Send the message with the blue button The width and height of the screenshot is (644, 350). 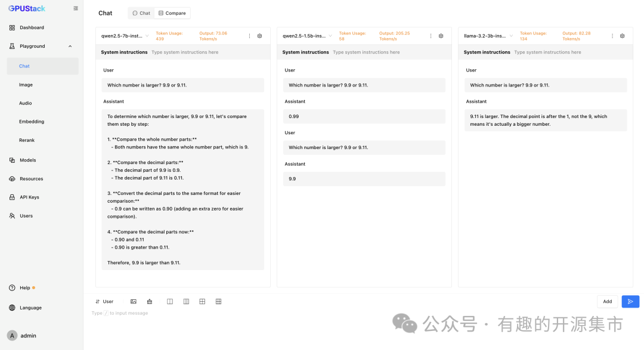point(630,302)
